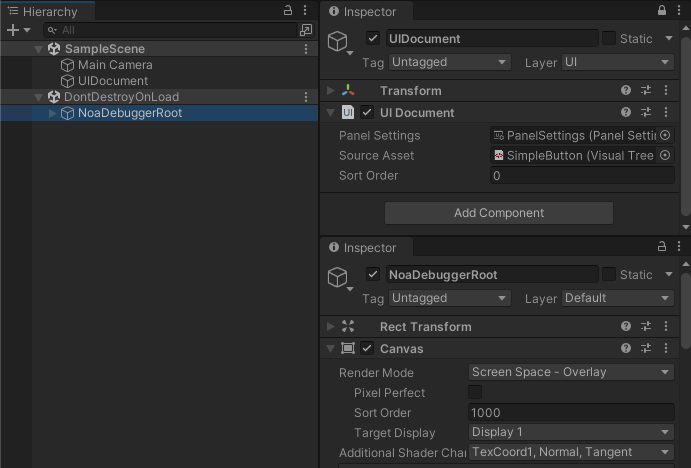The width and height of the screenshot is (691, 468).
Task: Open help for the Canvas component
Action: pos(626,348)
